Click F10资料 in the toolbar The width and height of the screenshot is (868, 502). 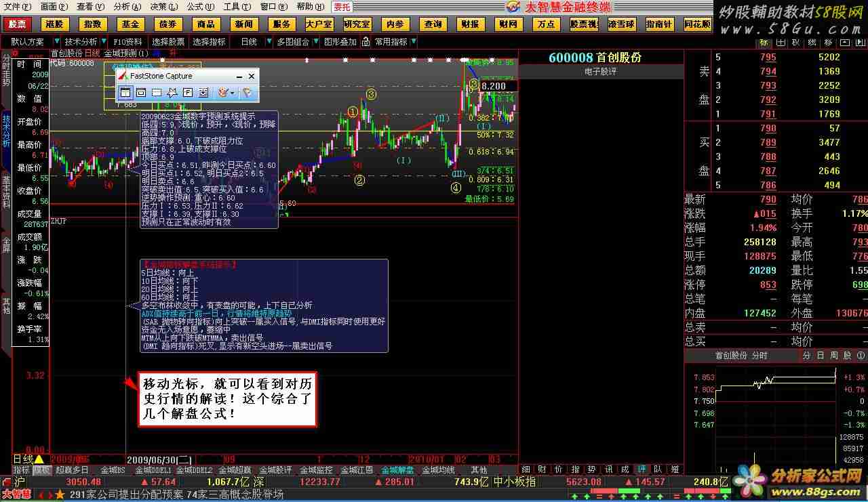(128, 41)
